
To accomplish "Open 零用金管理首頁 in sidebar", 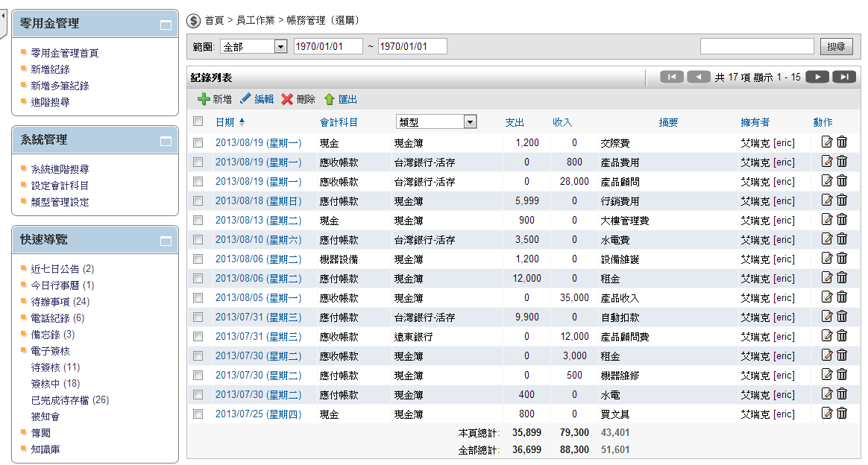I will tap(65, 52).
